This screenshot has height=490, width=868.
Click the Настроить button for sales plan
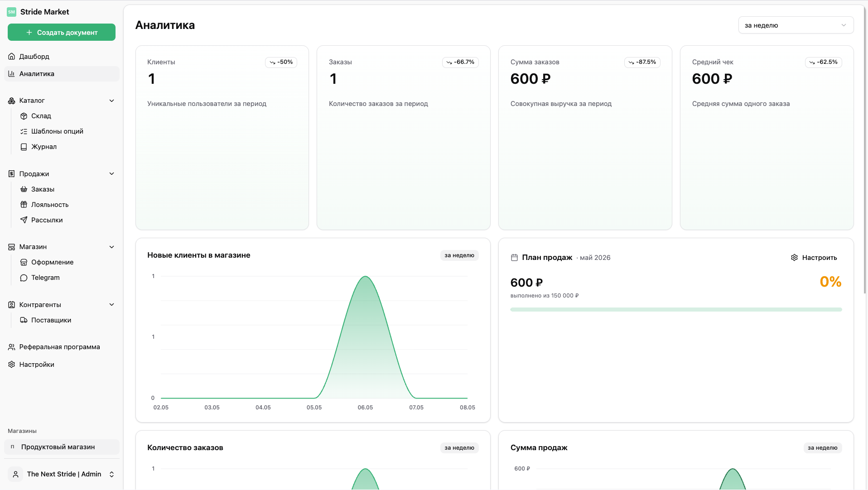(x=814, y=258)
